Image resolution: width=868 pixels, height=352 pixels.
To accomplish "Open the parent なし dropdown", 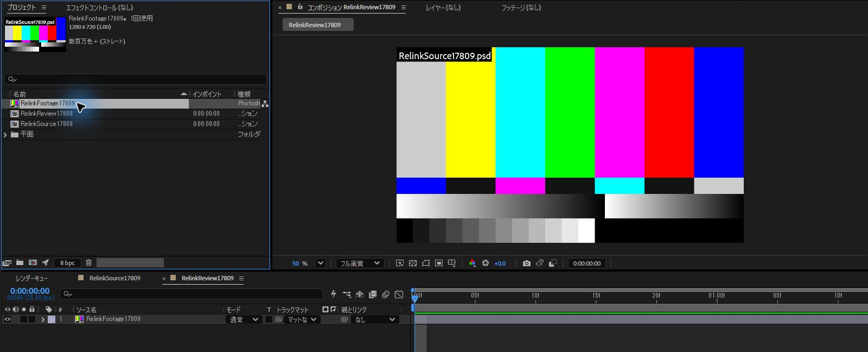I will tap(375, 319).
